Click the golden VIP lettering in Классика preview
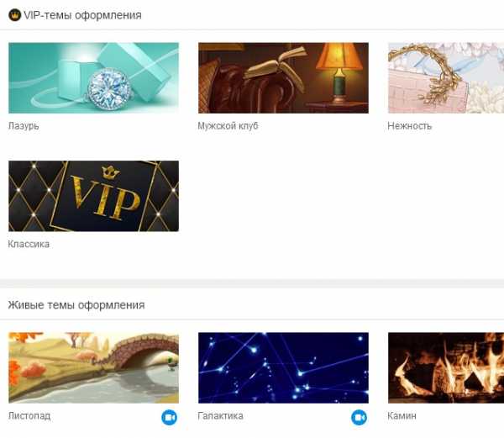Image resolution: width=504 pixels, height=438 pixels. [x=106, y=196]
